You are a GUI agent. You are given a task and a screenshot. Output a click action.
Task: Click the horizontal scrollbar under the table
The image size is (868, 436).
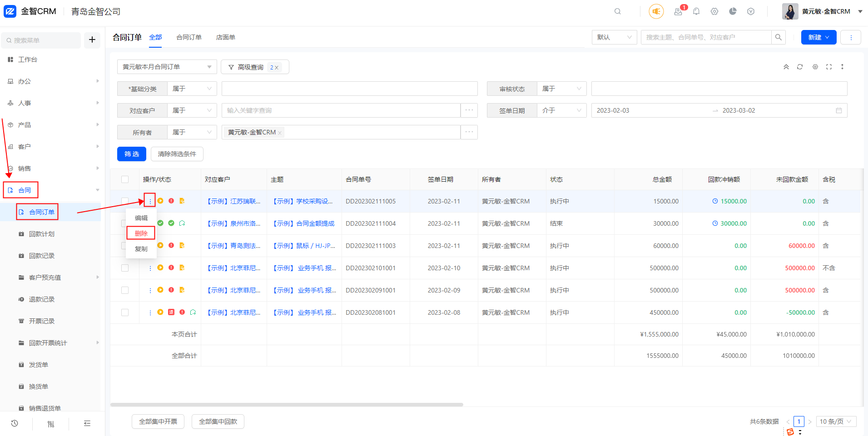click(286, 404)
